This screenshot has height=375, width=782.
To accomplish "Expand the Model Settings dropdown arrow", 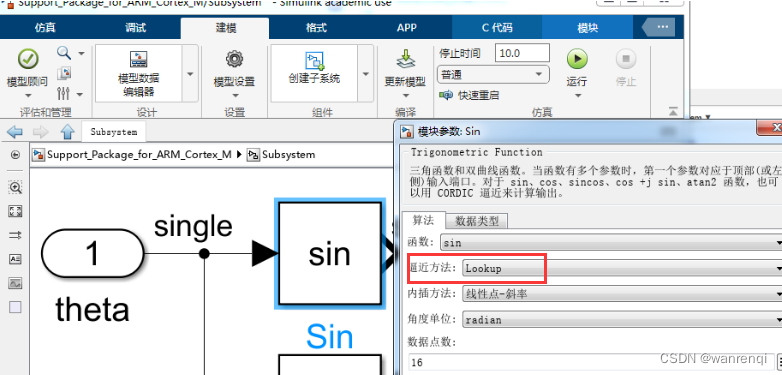I will 234,95.
